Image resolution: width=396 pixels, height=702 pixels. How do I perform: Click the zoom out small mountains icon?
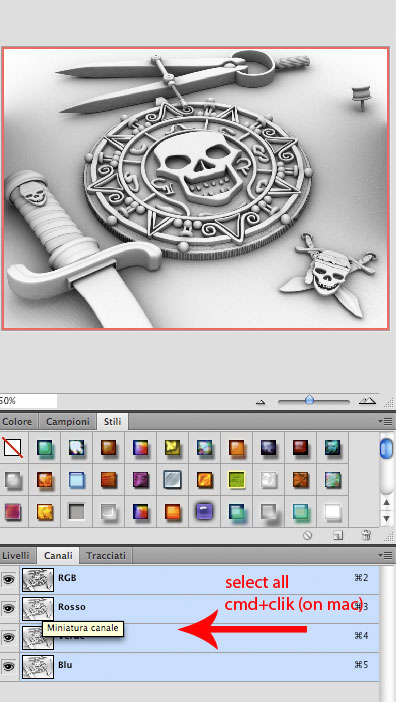(x=260, y=402)
